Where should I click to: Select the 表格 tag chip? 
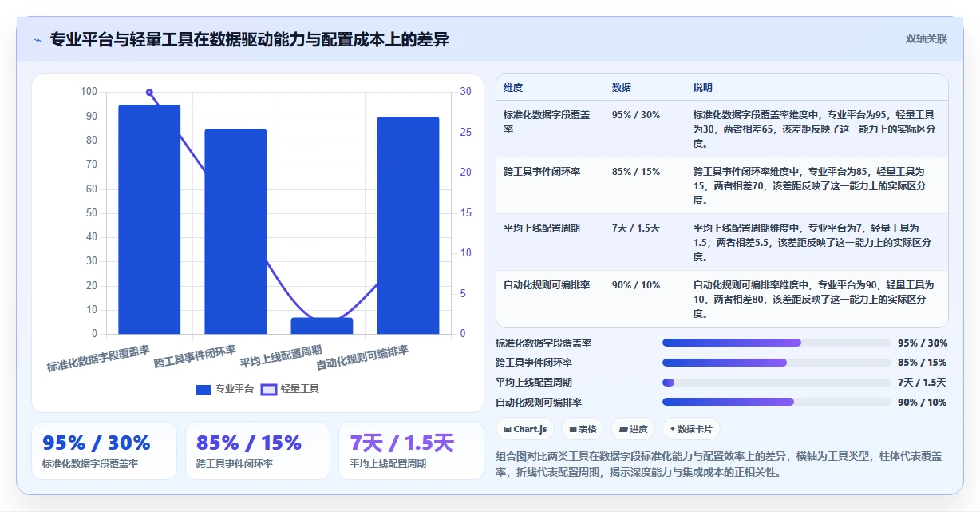[583, 429]
